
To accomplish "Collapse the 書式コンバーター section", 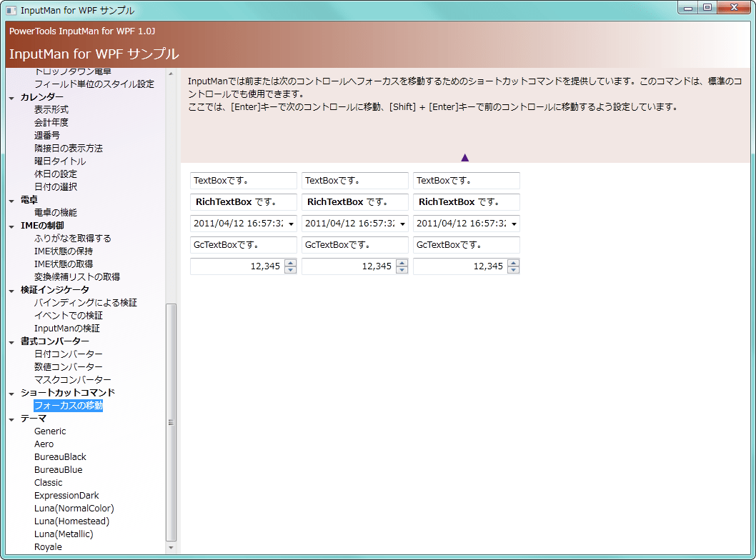I will 10,341.
